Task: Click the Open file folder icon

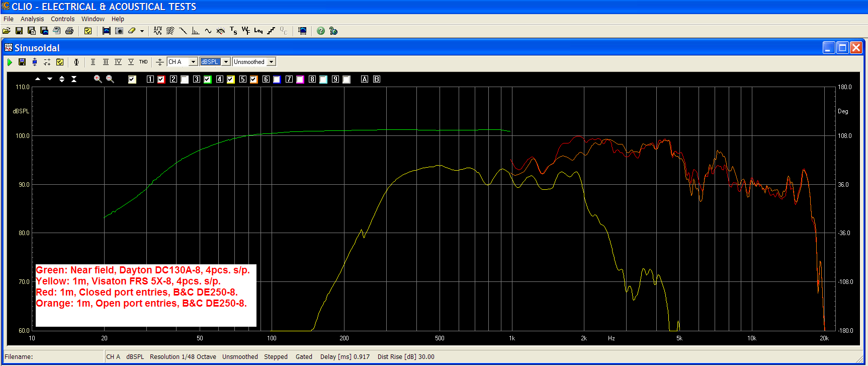Action: coord(7,31)
